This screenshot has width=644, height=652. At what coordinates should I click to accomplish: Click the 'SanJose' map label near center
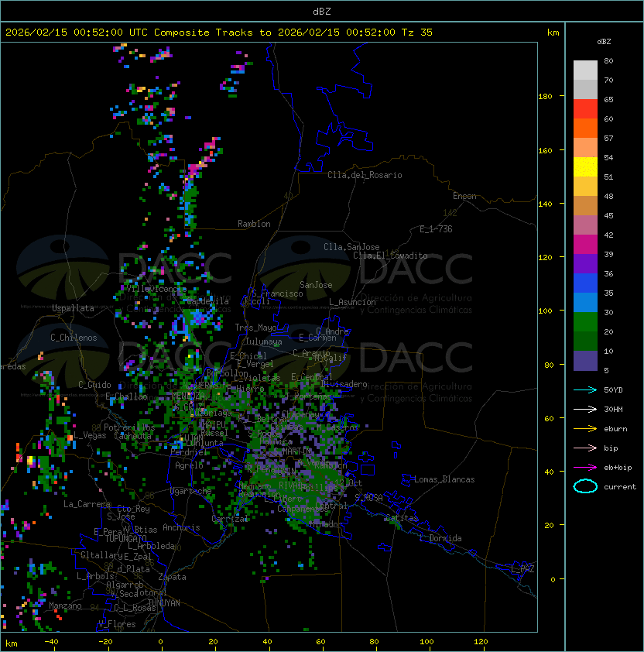tap(316, 285)
